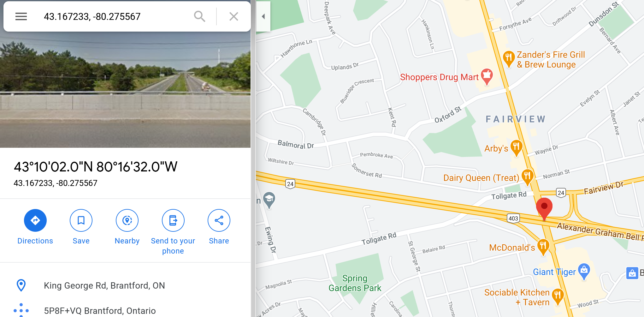Image resolution: width=644 pixels, height=317 pixels.
Task: Collapse the side panel arrow
Action: (x=263, y=16)
